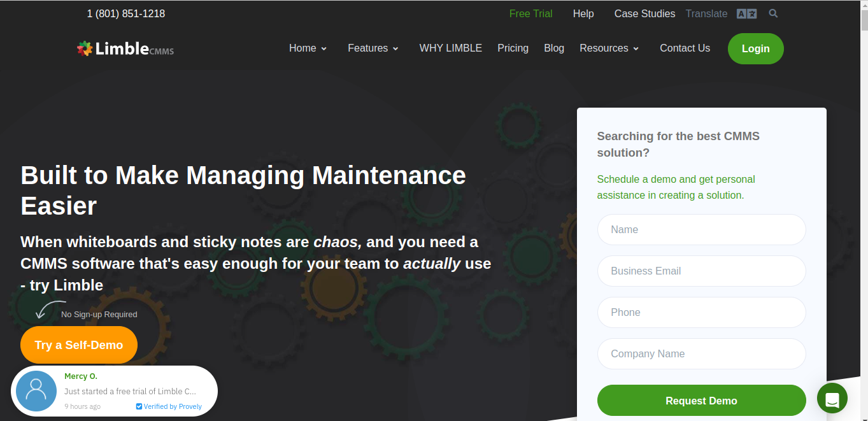Submit the Request Demo button
This screenshot has width=868, height=421.
pos(702,401)
